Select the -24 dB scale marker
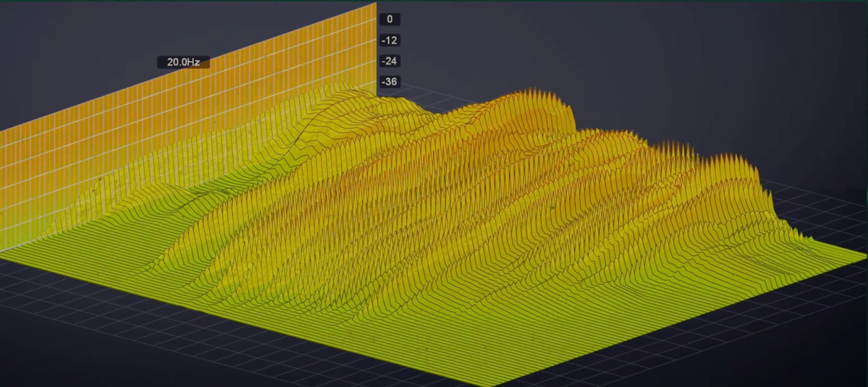This screenshot has width=868, height=387. click(x=389, y=61)
